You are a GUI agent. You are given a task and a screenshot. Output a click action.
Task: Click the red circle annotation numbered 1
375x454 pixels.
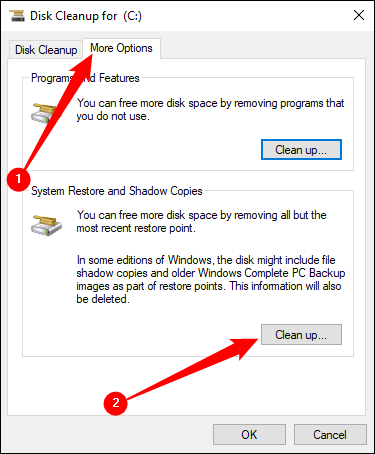pos(18,179)
